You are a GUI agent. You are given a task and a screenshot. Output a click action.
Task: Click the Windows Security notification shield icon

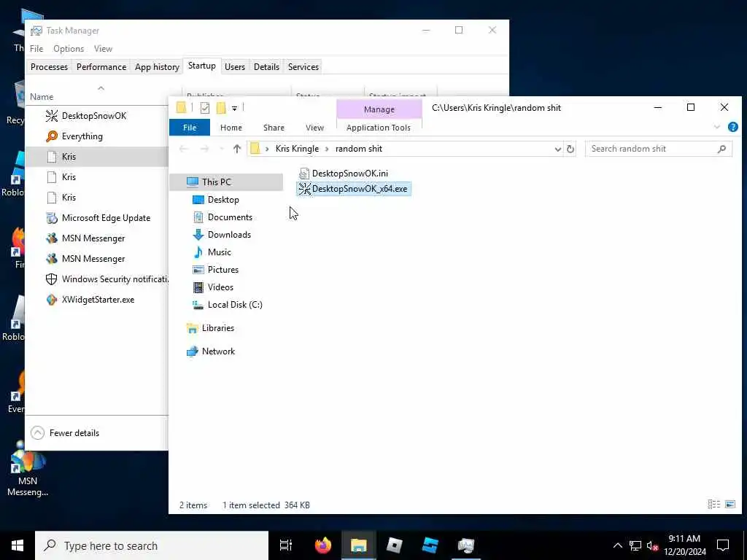click(52, 279)
